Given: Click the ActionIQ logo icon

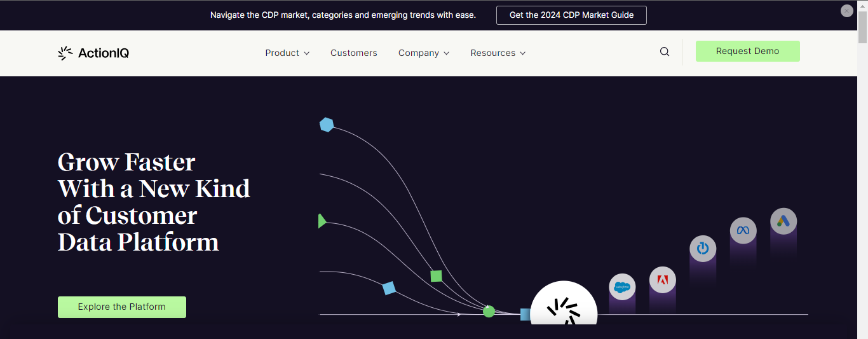Looking at the screenshot, I should point(65,53).
